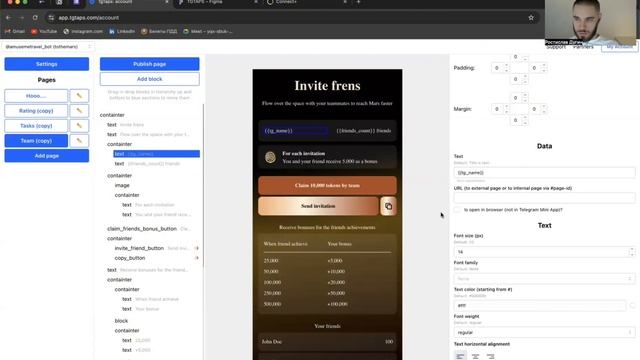Click the Add block button
Viewport: 640px width, 360px height.
click(x=149, y=79)
